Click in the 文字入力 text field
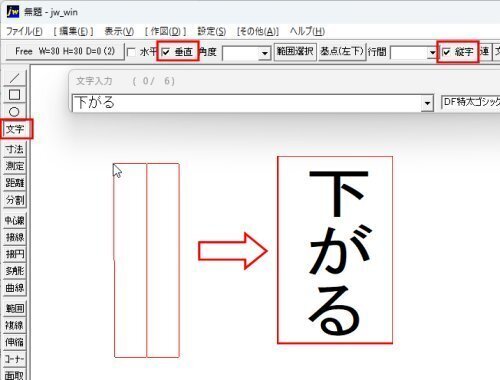The width and height of the screenshot is (500, 380). point(247,103)
